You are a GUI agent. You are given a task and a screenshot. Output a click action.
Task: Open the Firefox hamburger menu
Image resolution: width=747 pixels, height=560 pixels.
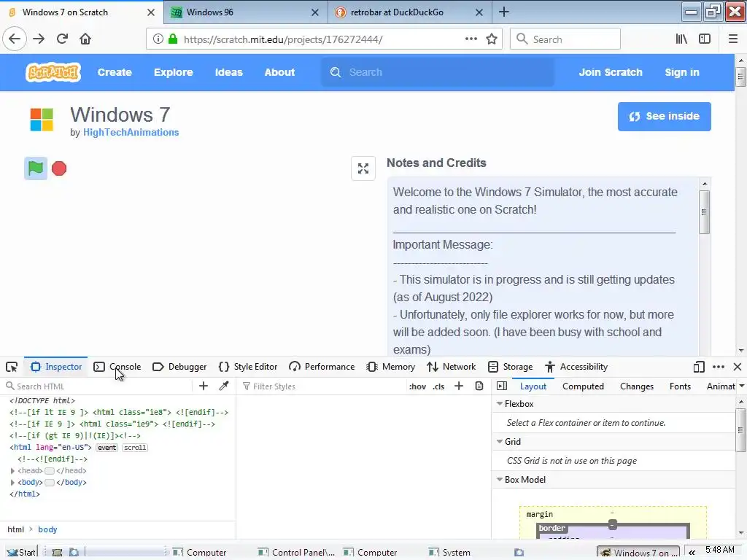click(732, 39)
